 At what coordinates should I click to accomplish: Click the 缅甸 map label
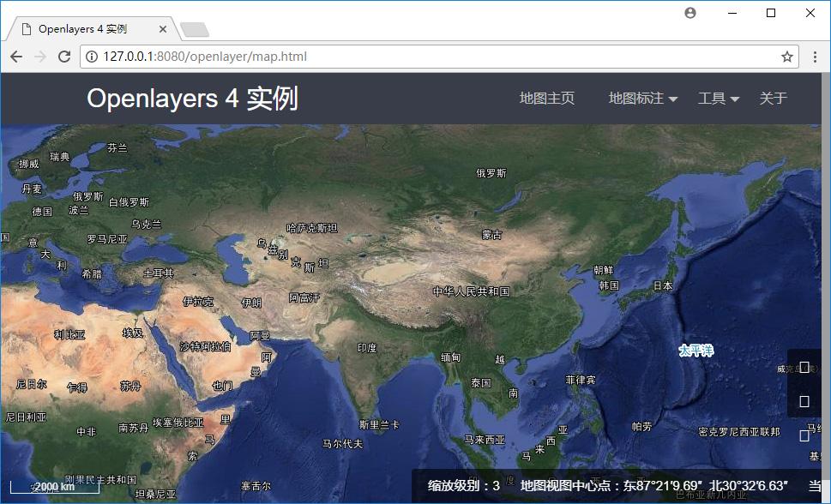click(450, 357)
